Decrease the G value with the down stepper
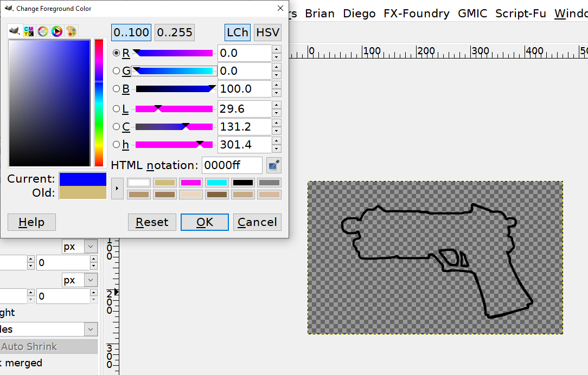Screen dimensions: 588x375 (x=277, y=75)
